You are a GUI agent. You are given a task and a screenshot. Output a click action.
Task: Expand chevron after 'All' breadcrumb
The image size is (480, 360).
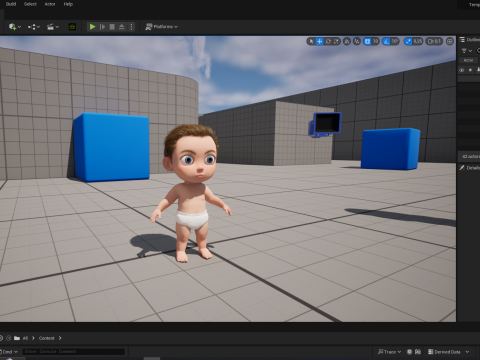(33, 338)
